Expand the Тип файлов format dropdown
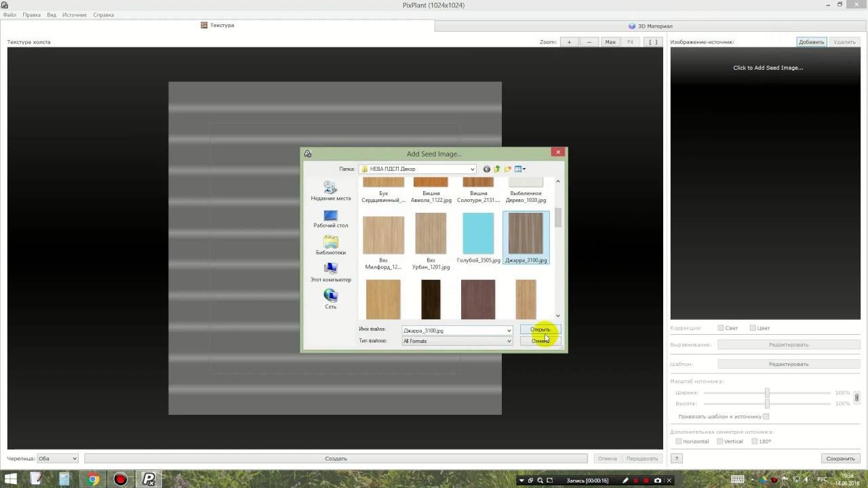The image size is (868, 488). [x=509, y=341]
